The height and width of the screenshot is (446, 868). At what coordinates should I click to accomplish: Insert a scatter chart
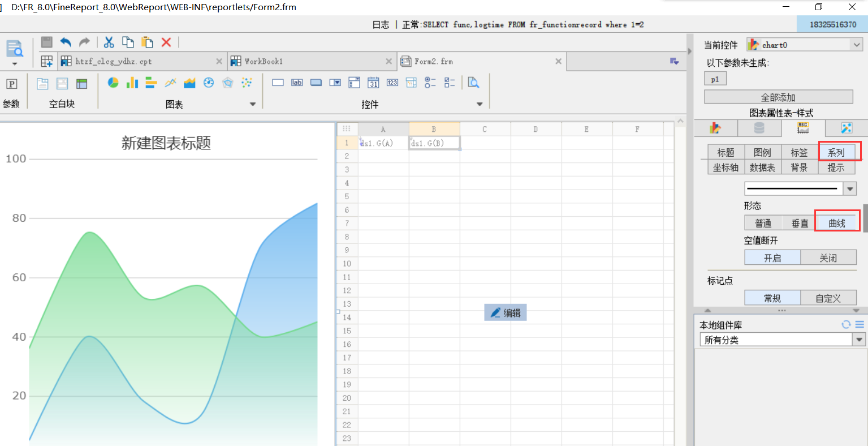[x=247, y=83]
